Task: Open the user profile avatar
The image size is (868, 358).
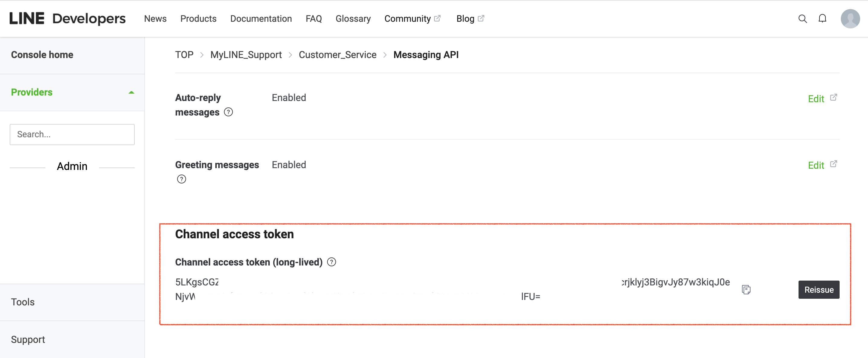Action: click(850, 18)
